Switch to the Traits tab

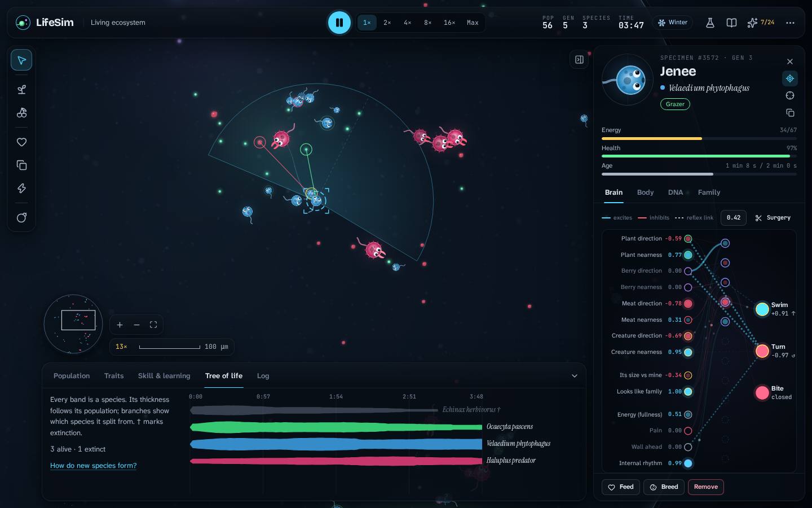[114, 376]
